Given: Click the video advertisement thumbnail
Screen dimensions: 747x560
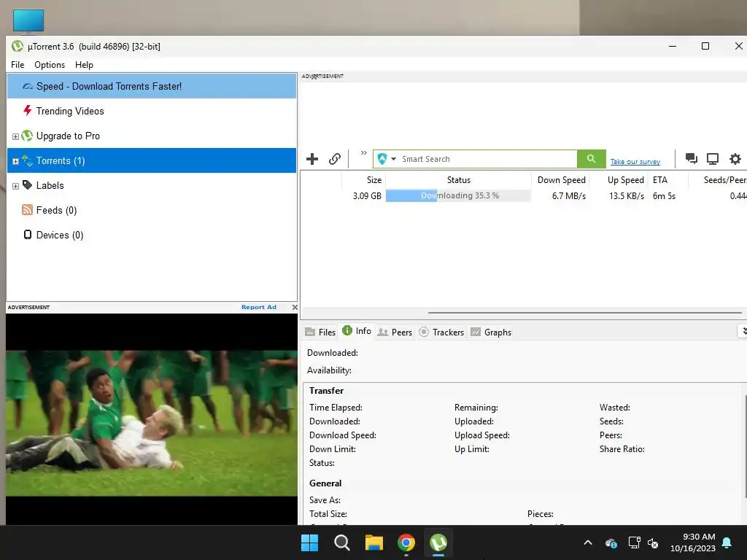Looking at the screenshot, I should (152, 423).
